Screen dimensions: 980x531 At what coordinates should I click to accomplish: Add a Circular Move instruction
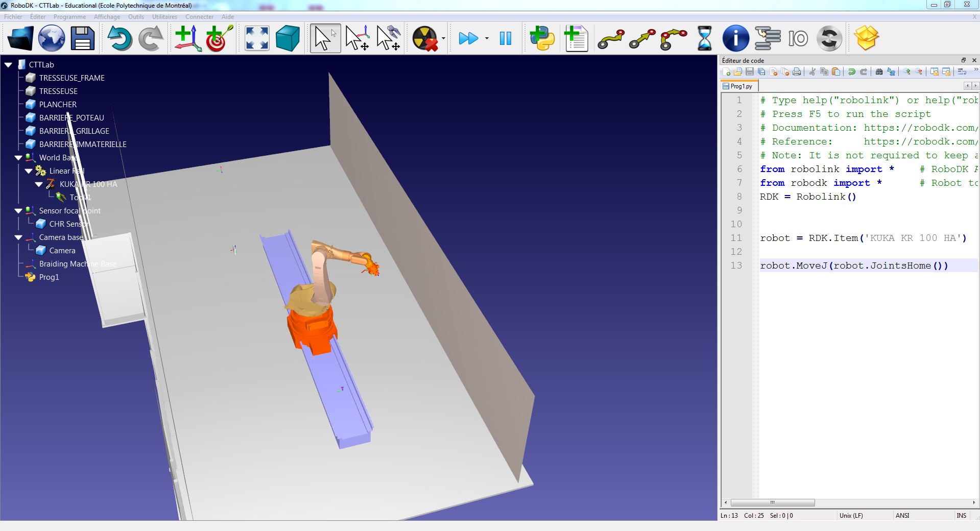(x=673, y=38)
